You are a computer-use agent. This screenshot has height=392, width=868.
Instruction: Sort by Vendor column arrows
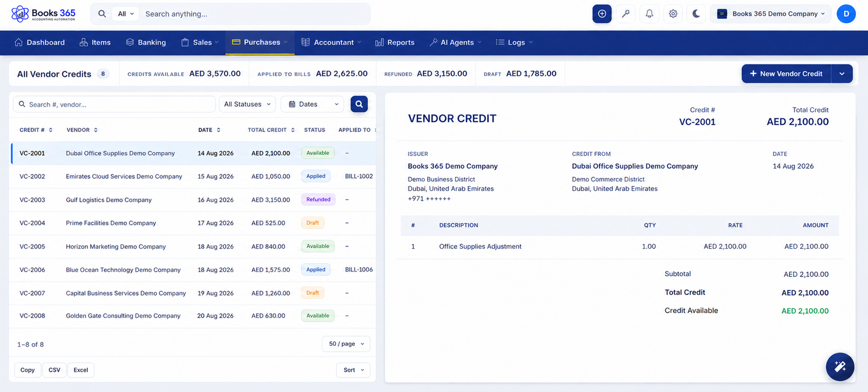[95, 130]
